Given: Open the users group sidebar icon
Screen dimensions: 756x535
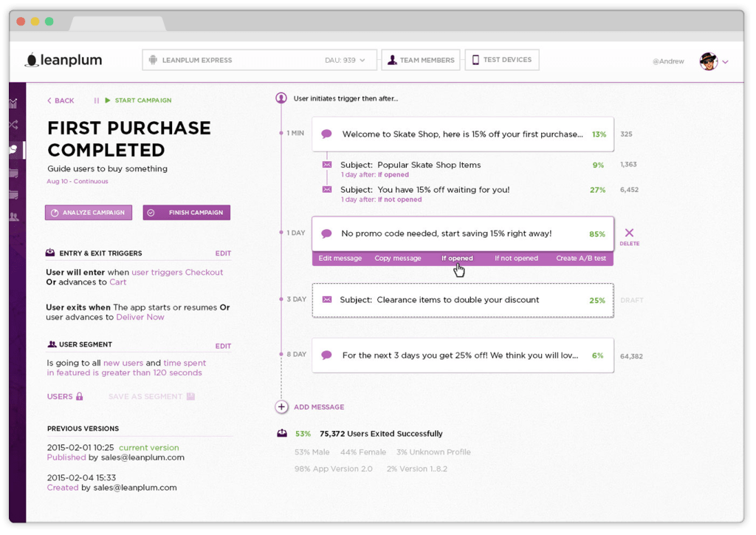Looking at the screenshot, I should [x=13, y=217].
